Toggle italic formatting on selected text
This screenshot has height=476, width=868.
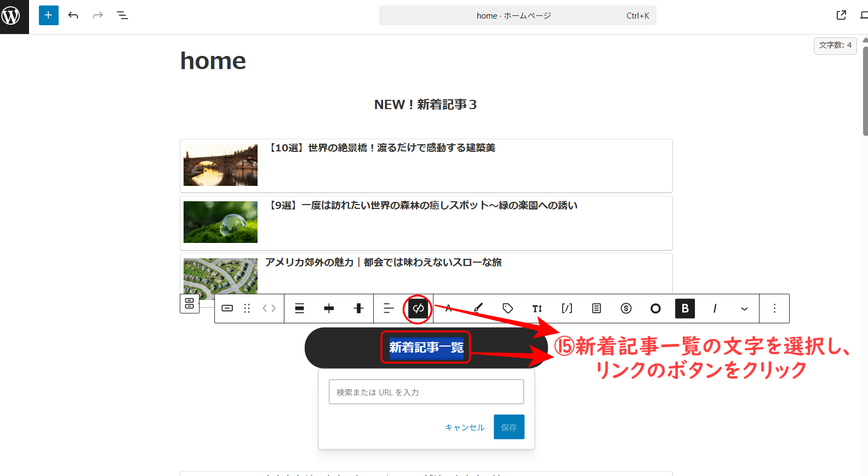coord(715,309)
